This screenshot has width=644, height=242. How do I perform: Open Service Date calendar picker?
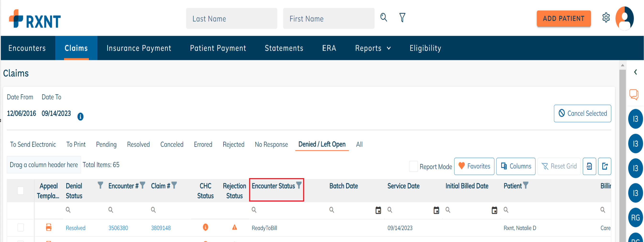tap(436, 210)
